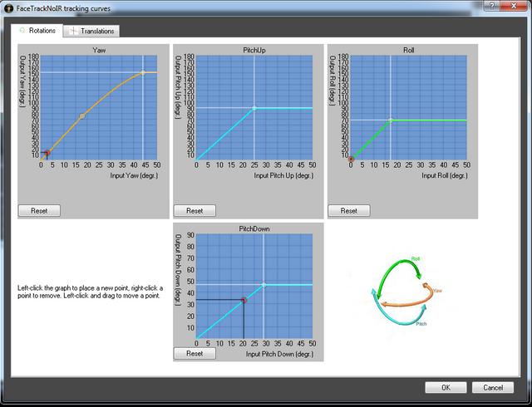Select the top end point of Yaw curve
Image resolution: width=532 pixels, height=407 pixels.
point(143,73)
